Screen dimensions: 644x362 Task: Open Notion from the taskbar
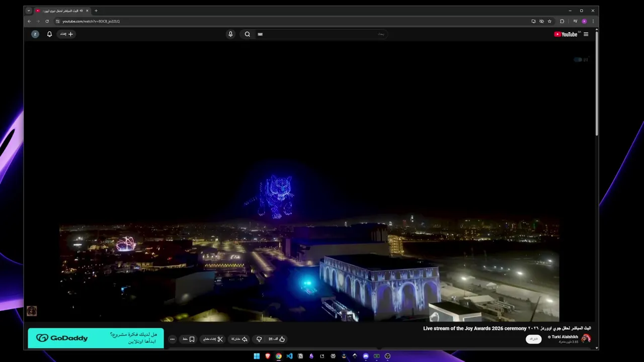point(300,356)
